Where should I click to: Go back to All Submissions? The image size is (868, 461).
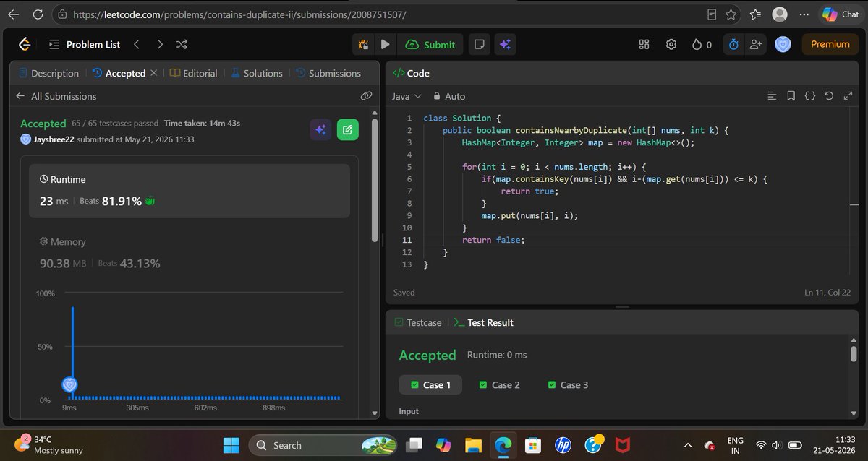(x=56, y=96)
